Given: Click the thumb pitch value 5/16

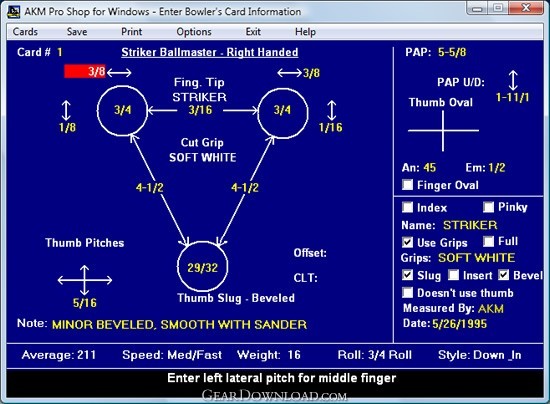Looking at the screenshot, I should tap(85, 303).
